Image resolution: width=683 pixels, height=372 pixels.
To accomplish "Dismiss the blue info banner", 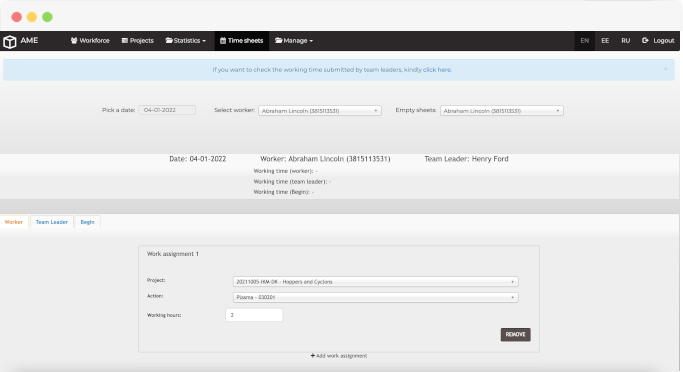I will click(666, 69).
